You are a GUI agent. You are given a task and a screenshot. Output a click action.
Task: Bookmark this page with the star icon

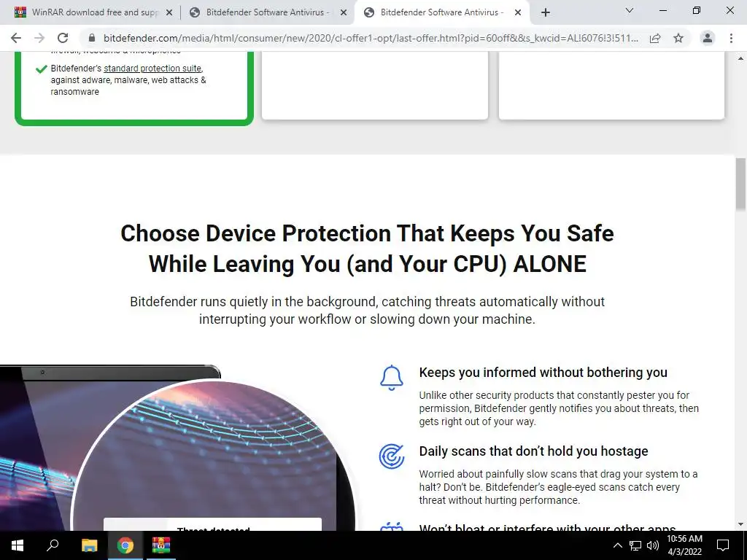point(678,38)
